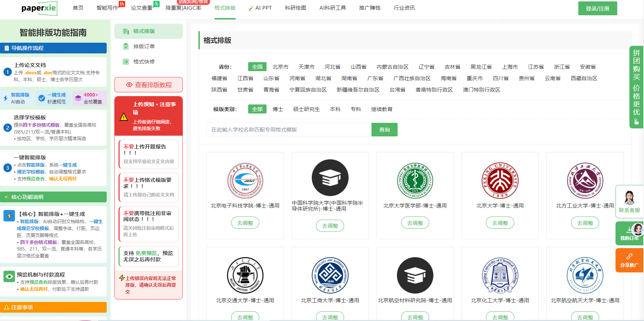This screenshot has width=644, height=321.
Task: Click 北京交通大学-博士-通用 template title
Action: [245, 300]
